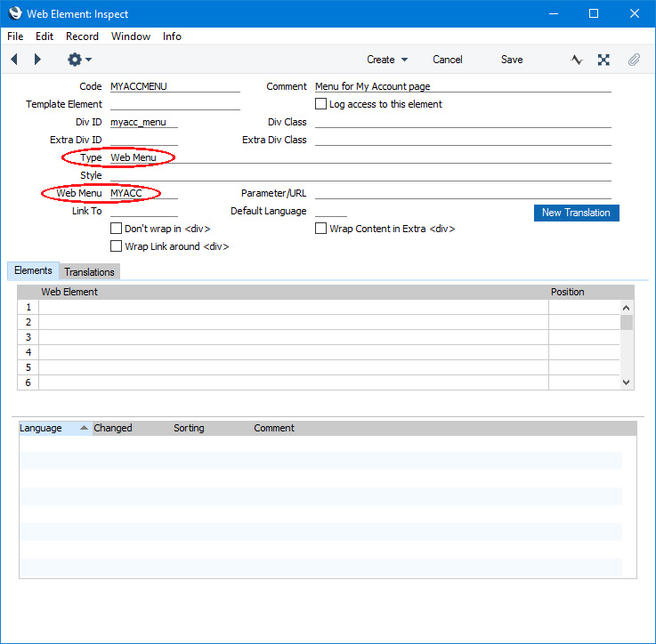Toggle Wrap Link around <div> checkbox

(116, 246)
